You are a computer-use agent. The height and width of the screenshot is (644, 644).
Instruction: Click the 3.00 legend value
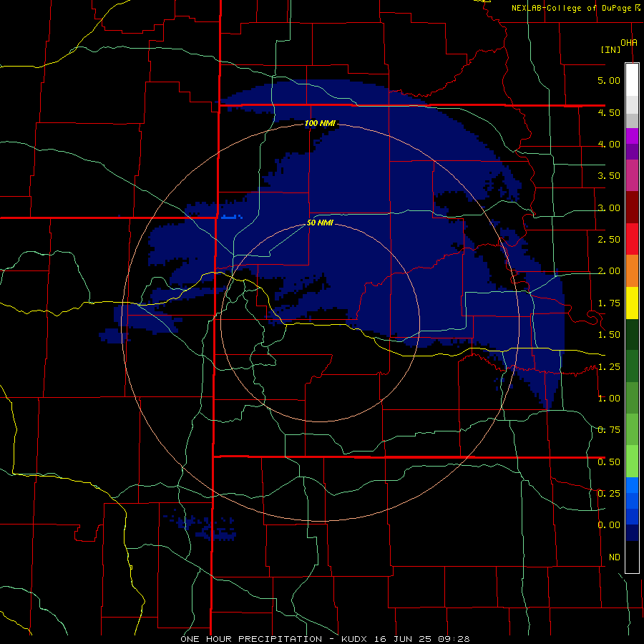click(x=609, y=208)
